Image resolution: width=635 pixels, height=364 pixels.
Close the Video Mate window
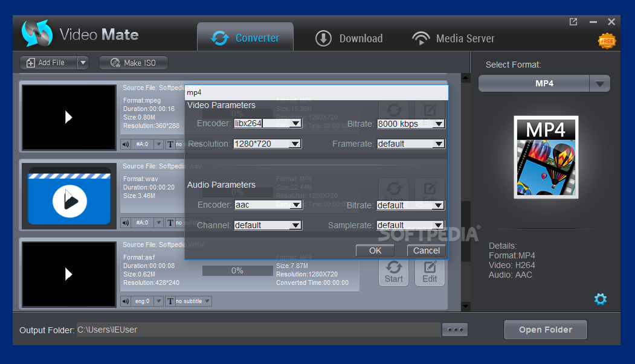tap(611, 22)
